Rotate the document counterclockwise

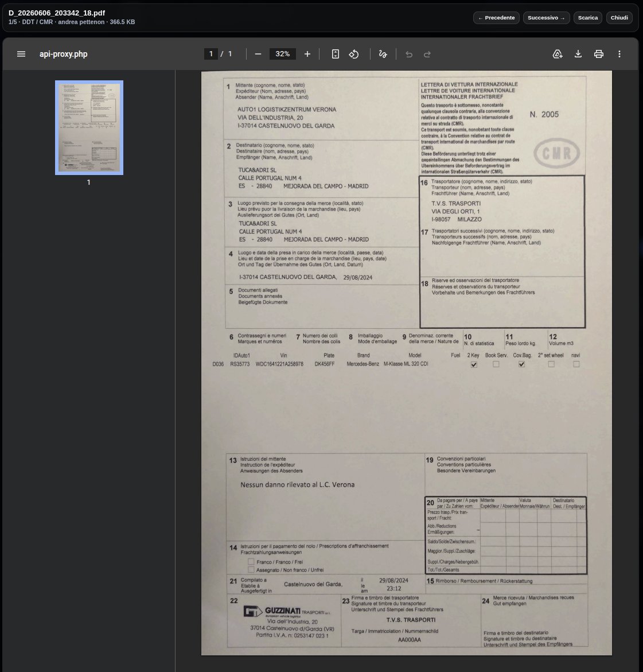tap(354, 54)
